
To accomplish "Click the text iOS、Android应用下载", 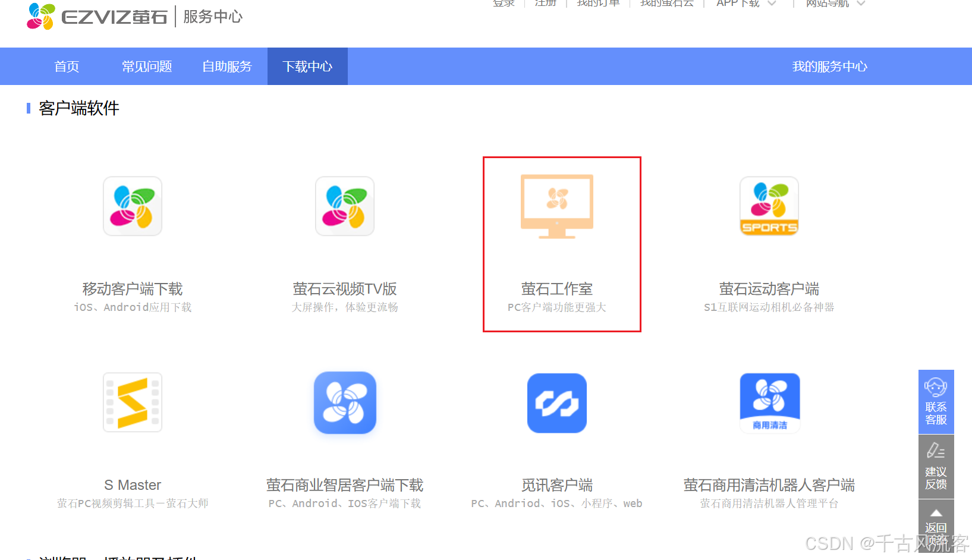I will [x=133, y=307].
